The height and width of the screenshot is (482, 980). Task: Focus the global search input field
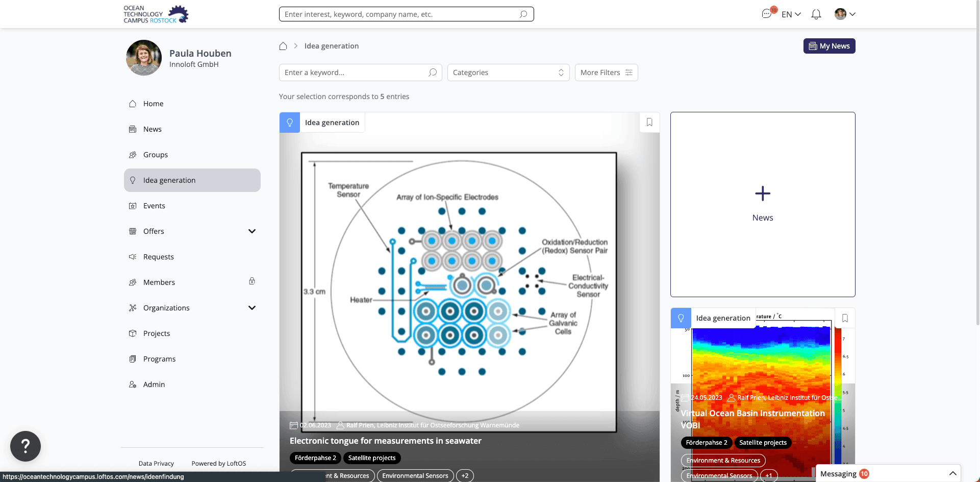coord(407,14)
